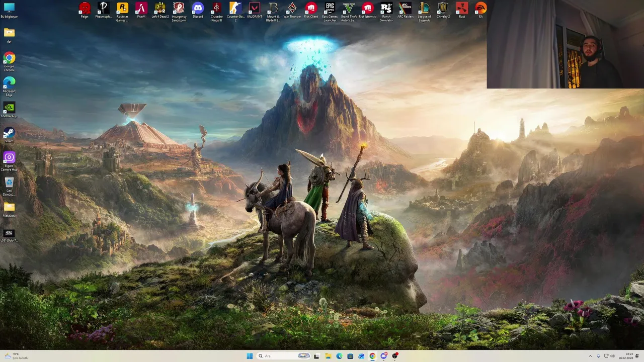Launch VALORANT from the desktop
This screenshot has width=644, height=362.
pos(255,11)
